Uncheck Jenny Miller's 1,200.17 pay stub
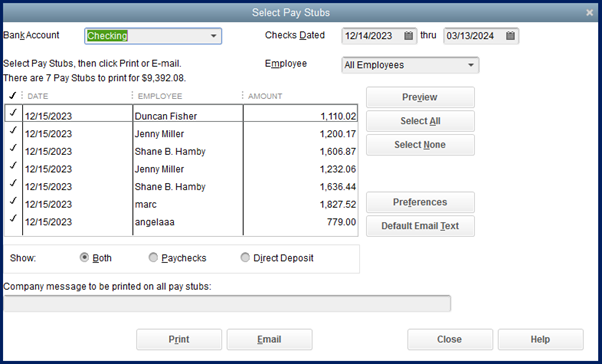Image resolution: width=602 pixels, height=364 pixels. click(13, 131)
